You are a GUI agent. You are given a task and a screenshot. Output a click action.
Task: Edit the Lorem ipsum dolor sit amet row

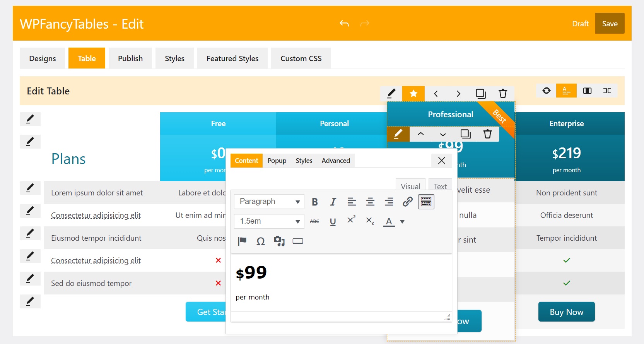click(30, 188)
